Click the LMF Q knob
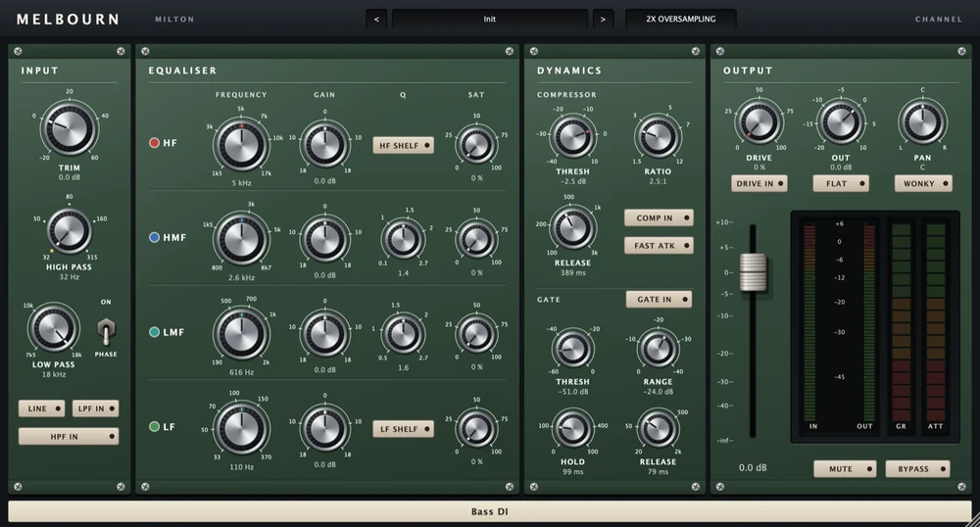Viewport: 980px width, 527px height. [403, 333]
